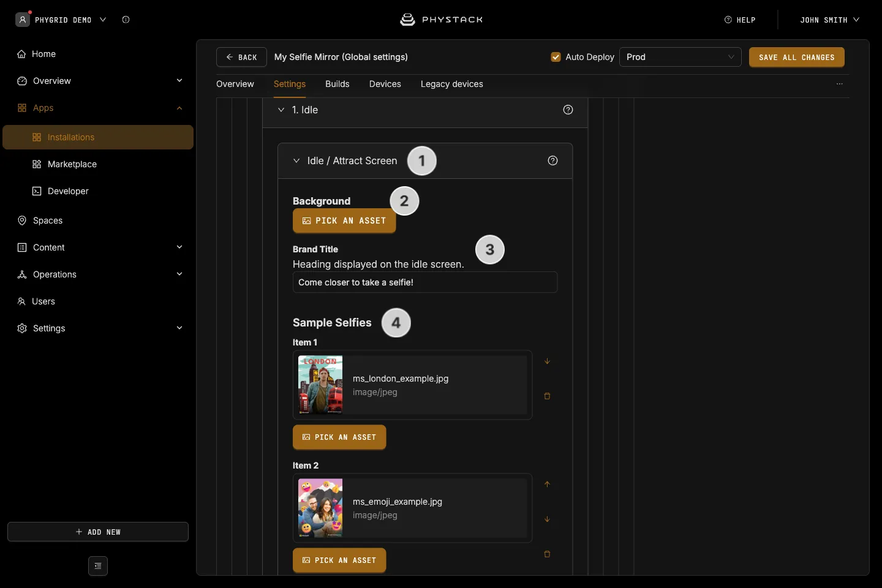Move Item 1 down with the arrow
882x588 pixels.
[x=547, y=361]
